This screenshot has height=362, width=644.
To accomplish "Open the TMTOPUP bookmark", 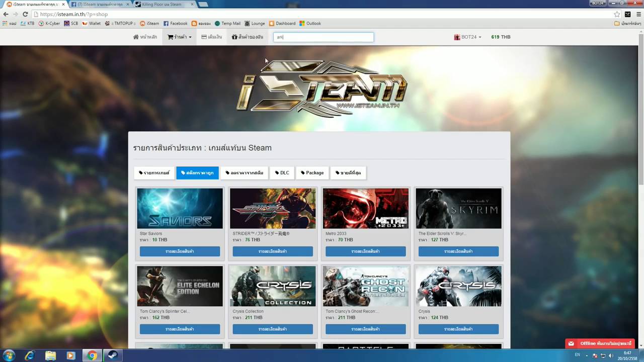I will (x=120, y=23).
